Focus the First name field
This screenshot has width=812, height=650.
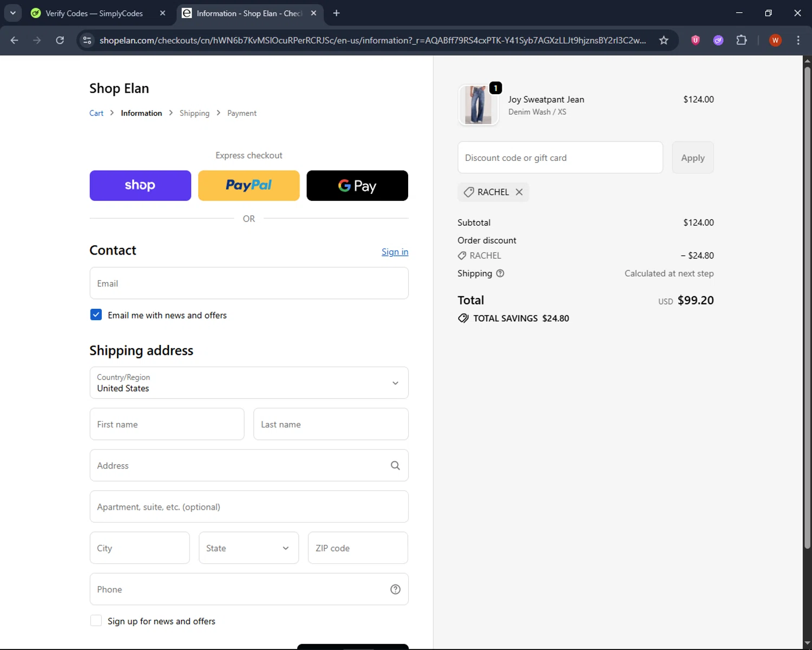pos(167,424)
